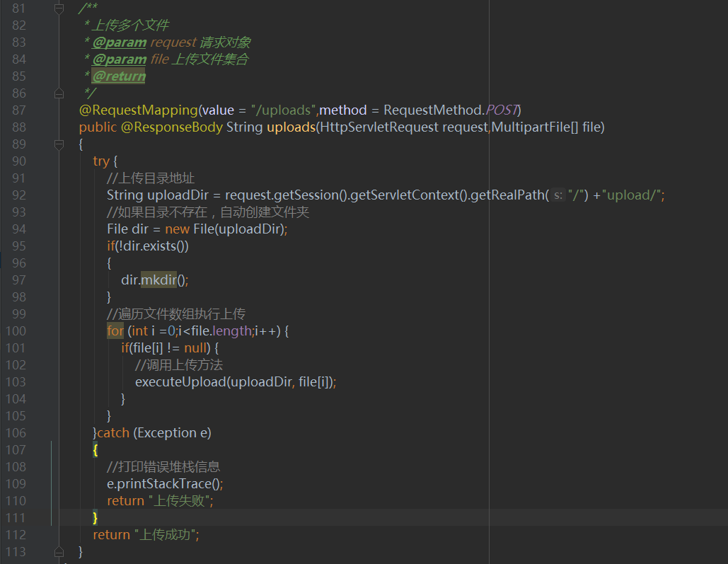Click the highlighted opening brace on line 107
The width and height of the screenshot is (728, 564).
pyautogui.click(x=96, y=450)
